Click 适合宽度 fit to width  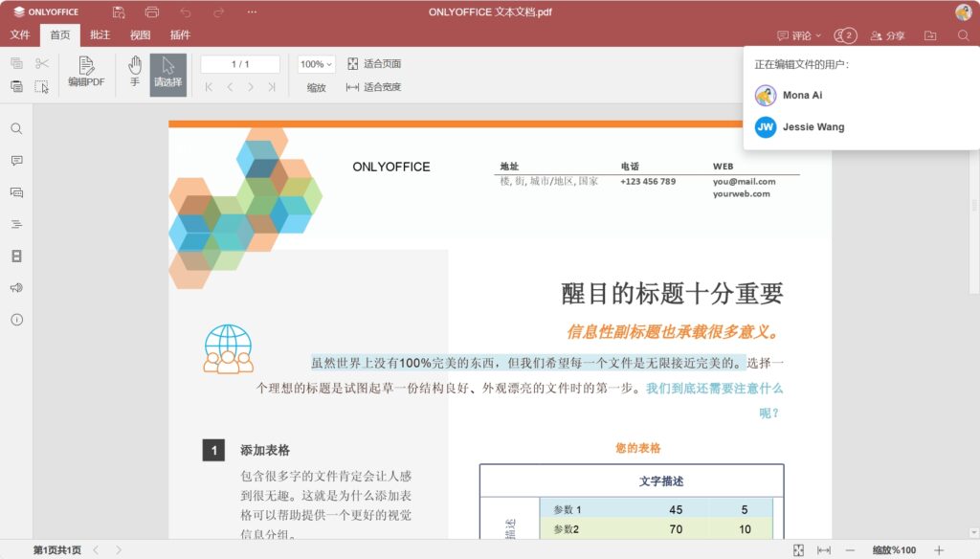coord(374,87)
